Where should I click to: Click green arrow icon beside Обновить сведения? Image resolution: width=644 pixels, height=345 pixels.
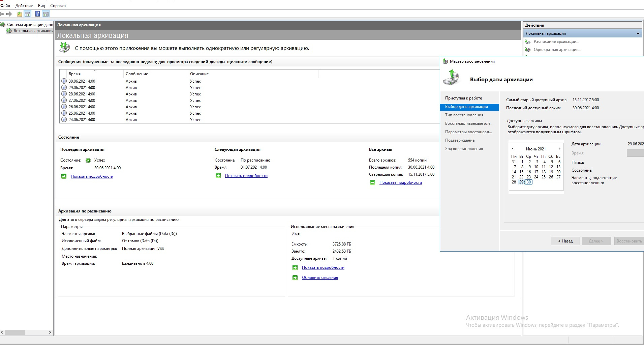pyautogui.click(x=295, y=278)
